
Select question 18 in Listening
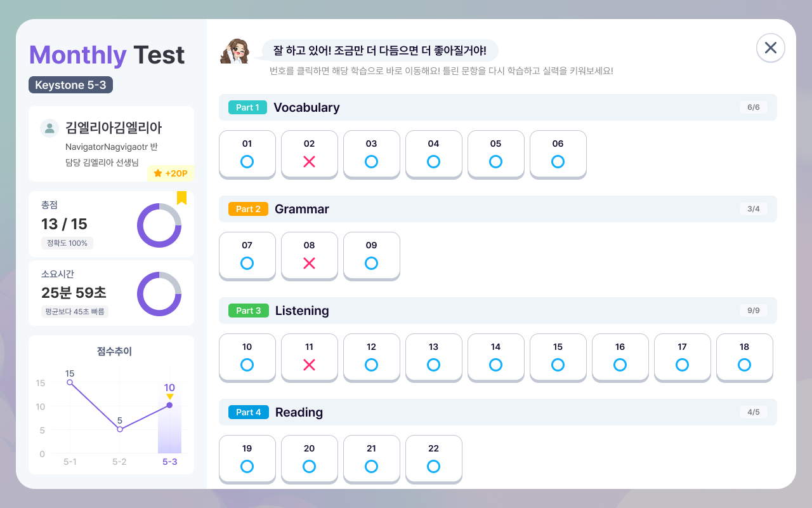(x=745, y=357)
